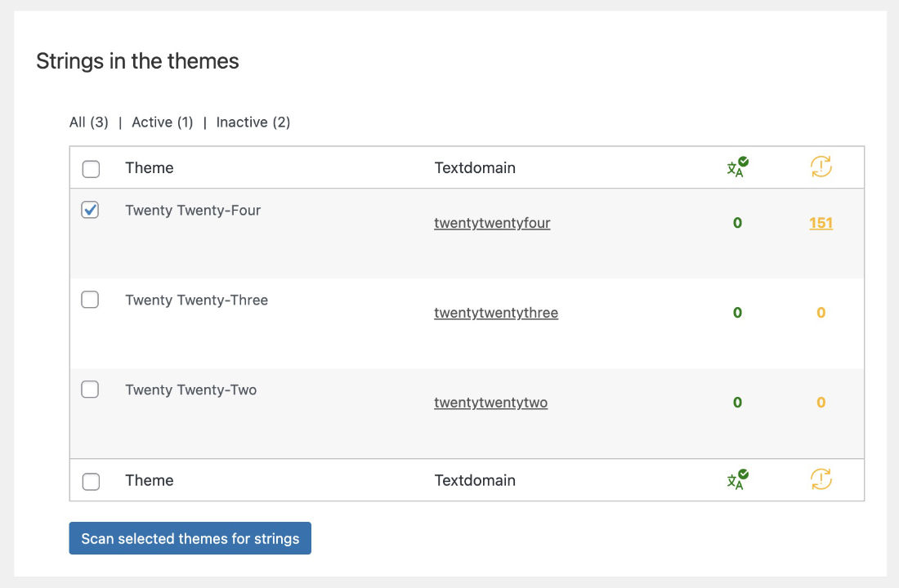This screenshot has width=899, height=588.
Task: Select the Twenty Twenty-Three checkbox
Action: [x=90, y=300]
